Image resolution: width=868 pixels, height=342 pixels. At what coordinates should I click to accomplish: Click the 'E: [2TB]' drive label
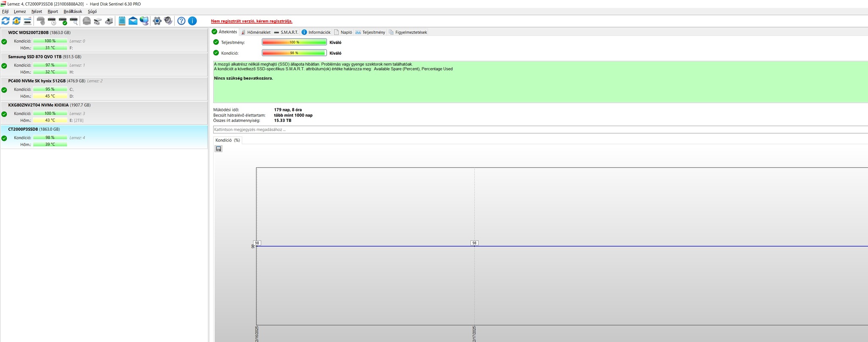point(76,121)
